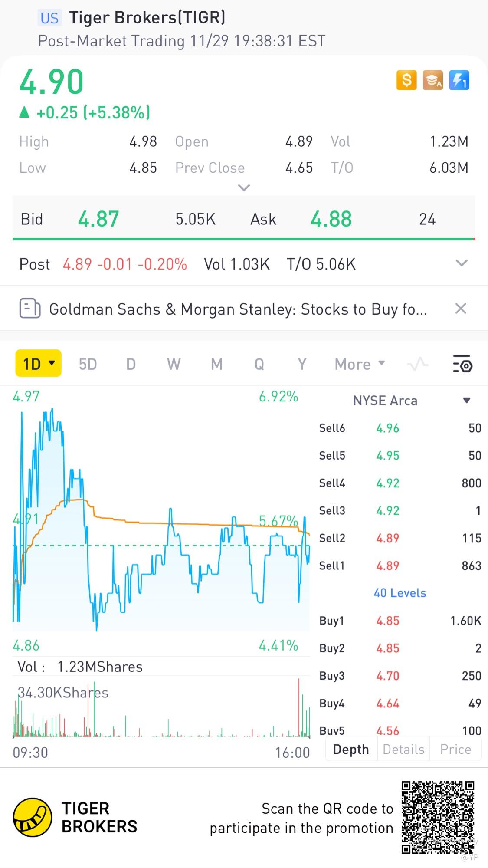Switch chart to D daily timeframe

131,364
